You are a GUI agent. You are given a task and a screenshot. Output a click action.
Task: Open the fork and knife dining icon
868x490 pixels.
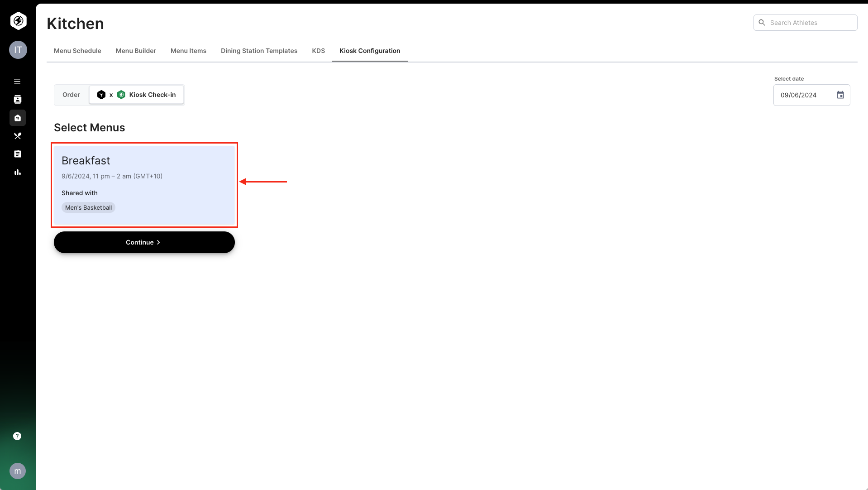[18, 136]
